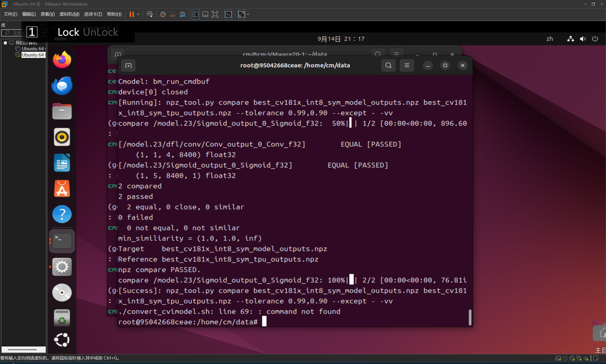Viewport: 606px width, 364px height.
Task: Take a snapshot of the virtual machine
Action: coord(162,14)
